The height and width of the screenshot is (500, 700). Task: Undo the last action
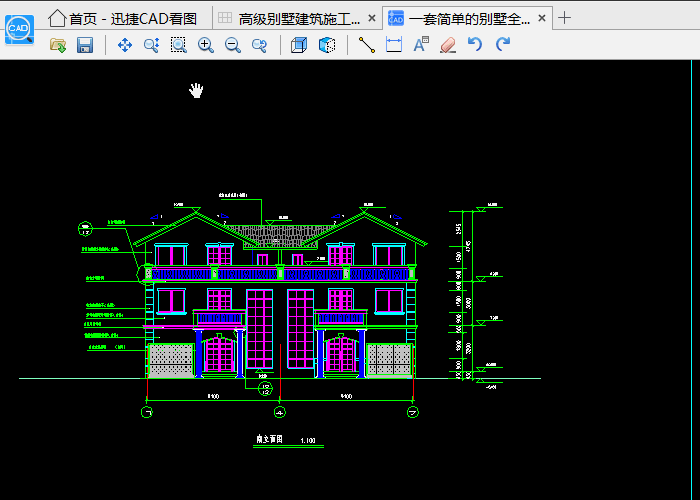(x=475, y=44)
